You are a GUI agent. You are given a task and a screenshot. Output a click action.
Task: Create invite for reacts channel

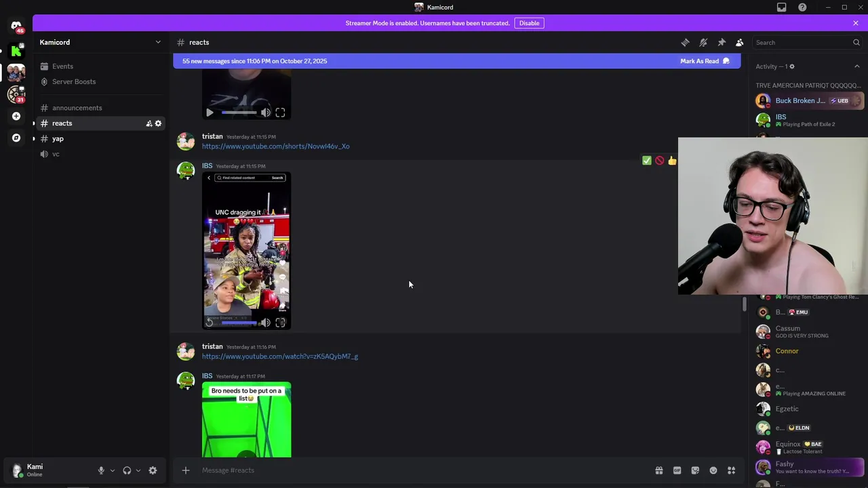pos(149,123)
